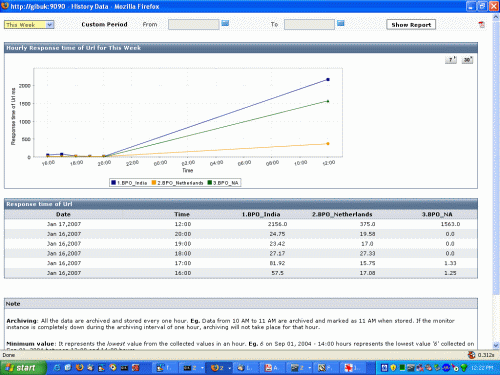Click the 2.BPO_Netherlands legend color swatch
This screenshot has height=375, width=500.
pos(154,183)
